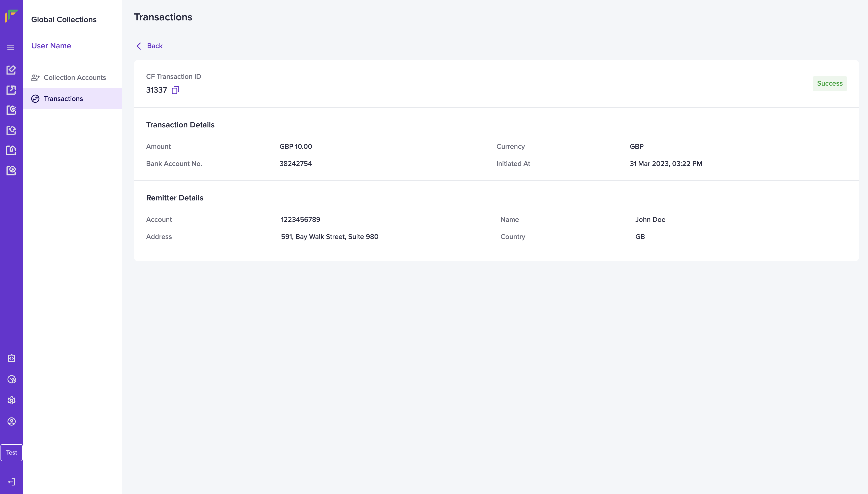
Task: Copy the CF Transaction ID 31337
Action: coord(175,90)
